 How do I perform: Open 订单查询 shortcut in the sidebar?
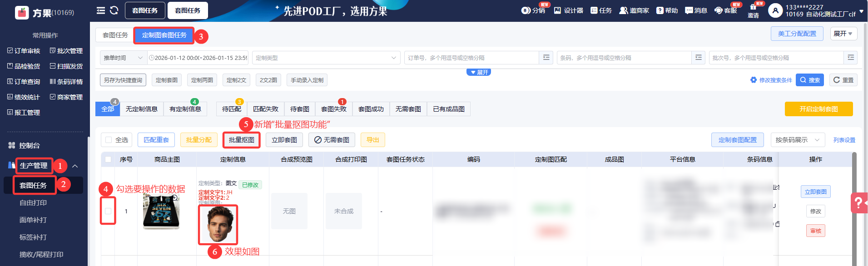pos(24,82)
